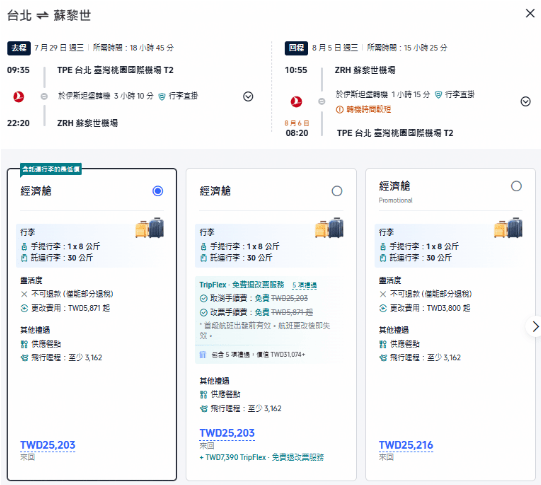Image resolution: width=541 pixels, height=485 pixels.
Task: Click luggage image in first fare card
Action: coord(149,228)
